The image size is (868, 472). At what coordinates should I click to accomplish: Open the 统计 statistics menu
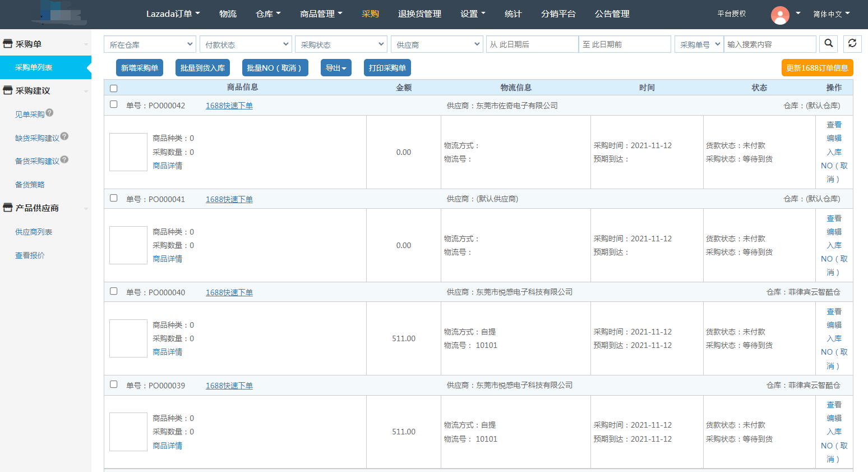pyautogui.click(x=513, y=14)
